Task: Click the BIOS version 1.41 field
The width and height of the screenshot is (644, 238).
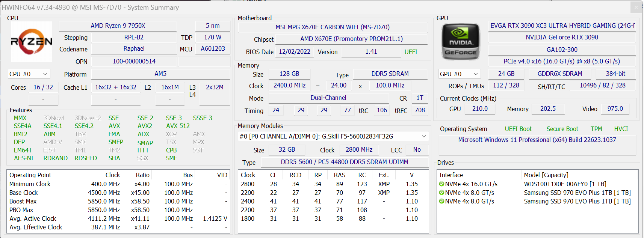Action: coord(371,52)
